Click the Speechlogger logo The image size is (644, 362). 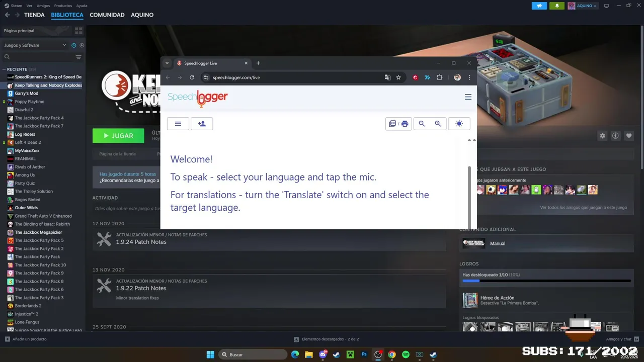click(x=198, y=98)
